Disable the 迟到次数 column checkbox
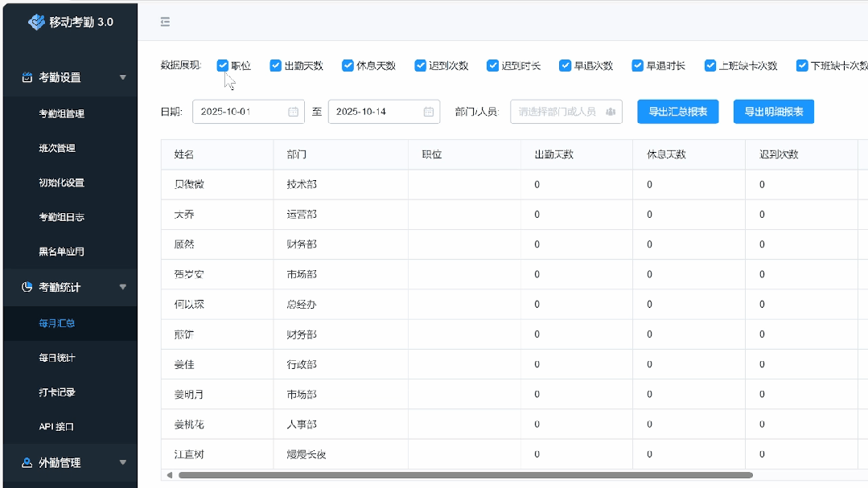The image size is (868, 488). pos(421,66)
